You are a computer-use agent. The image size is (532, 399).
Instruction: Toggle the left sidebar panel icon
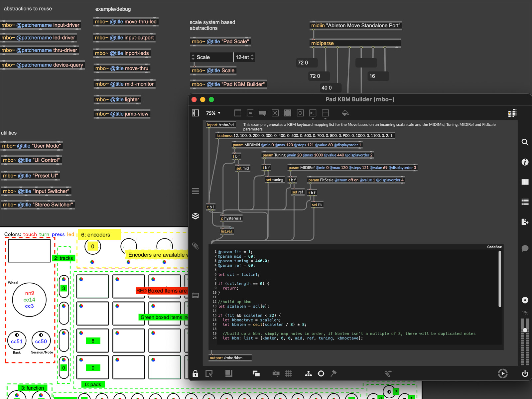[x=196, y=113]
